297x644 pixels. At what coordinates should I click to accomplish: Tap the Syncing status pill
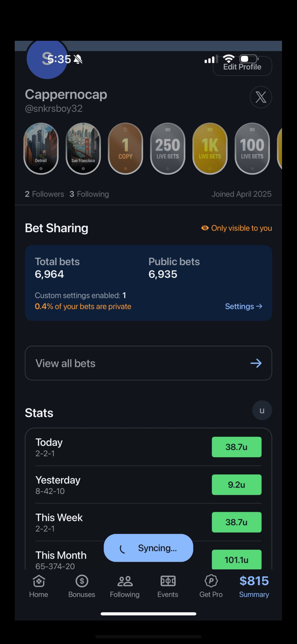click(148, 548)
